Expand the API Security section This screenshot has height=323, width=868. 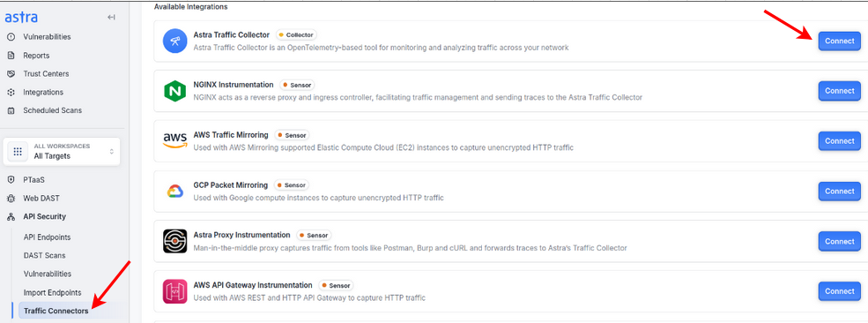(x=44, y=216)
